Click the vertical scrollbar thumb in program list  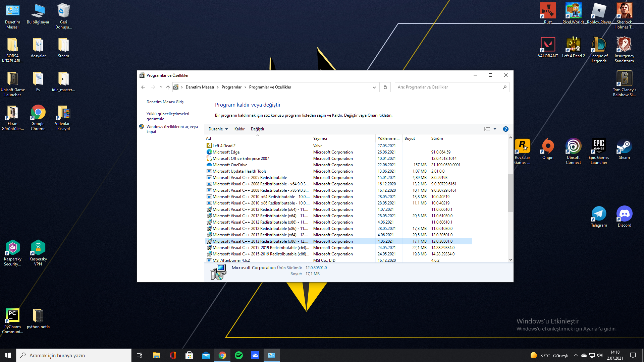coord(511,193)
